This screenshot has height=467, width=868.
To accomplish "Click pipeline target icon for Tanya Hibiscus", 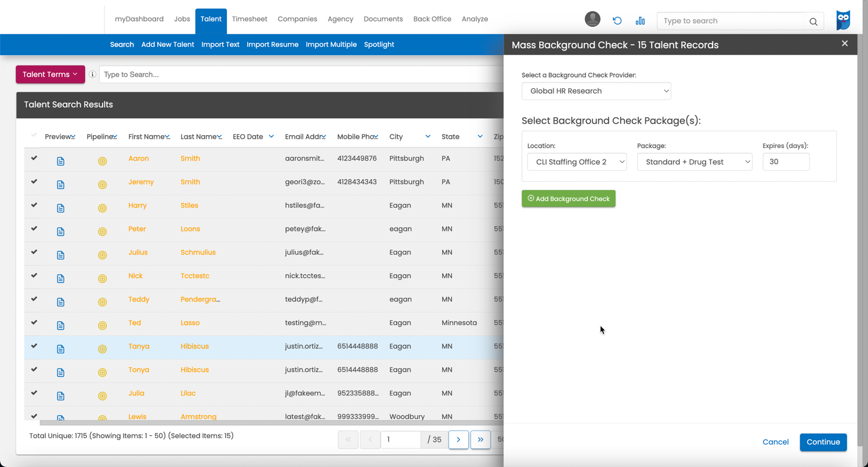I will point(102,349).
